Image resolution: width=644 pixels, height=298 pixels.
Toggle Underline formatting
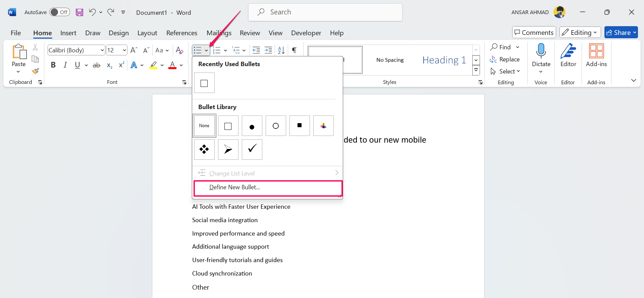click(x=77, y=65)
